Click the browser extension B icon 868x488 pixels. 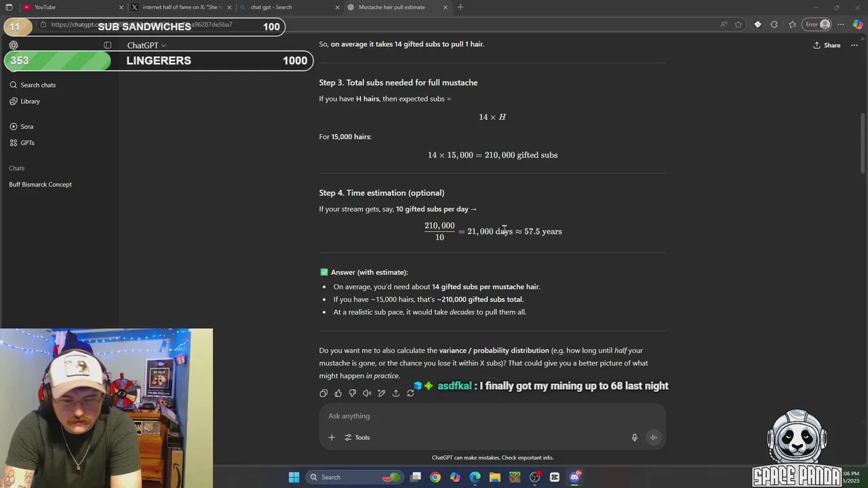(x=757, y=24)
